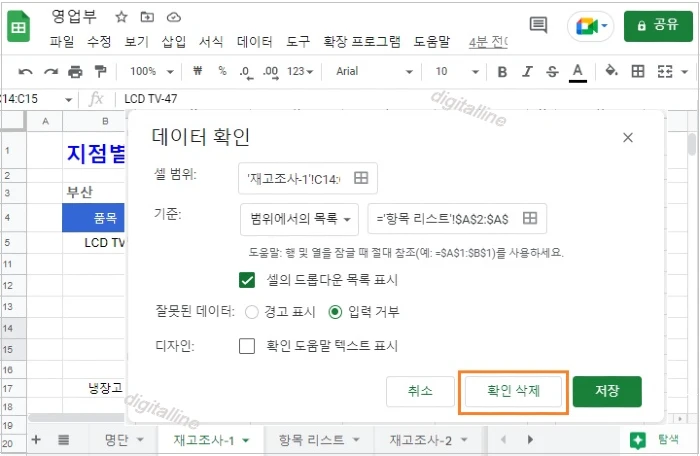Open the all sheets list icon
Viewport: 700px width, 456px height.
(63, 440)
